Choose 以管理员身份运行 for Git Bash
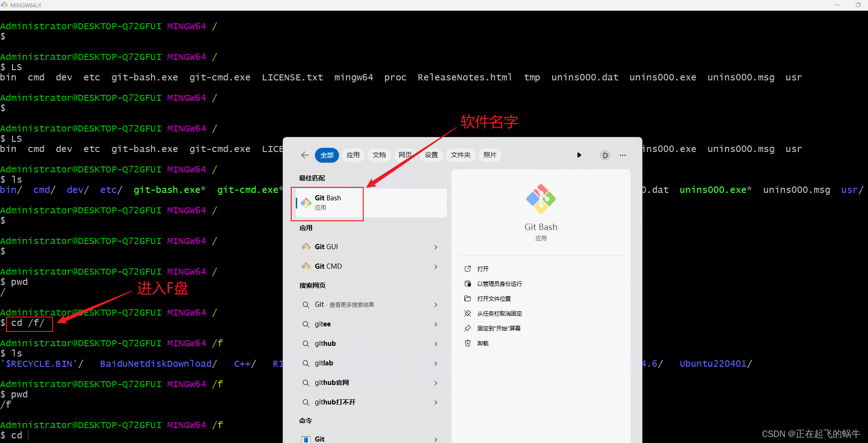Viewport: 868px width, 443px height. click(499, 284)
